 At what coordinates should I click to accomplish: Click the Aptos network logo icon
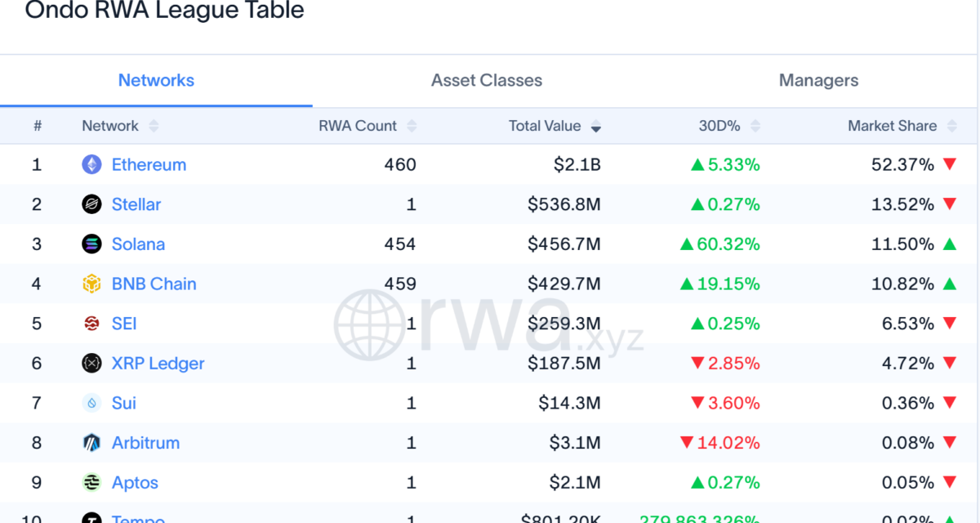click(x=91, y=482)
